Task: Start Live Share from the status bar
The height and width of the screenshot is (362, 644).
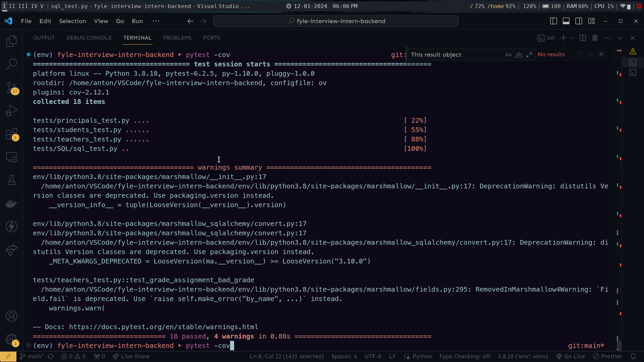Action: tap(131, 357)
